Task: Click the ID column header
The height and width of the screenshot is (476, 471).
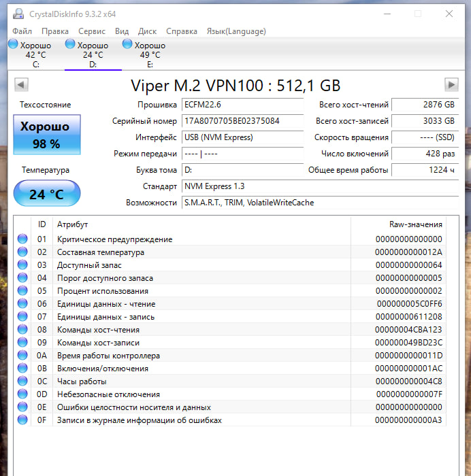Action: pyautogui.click(x=42, y=224)
